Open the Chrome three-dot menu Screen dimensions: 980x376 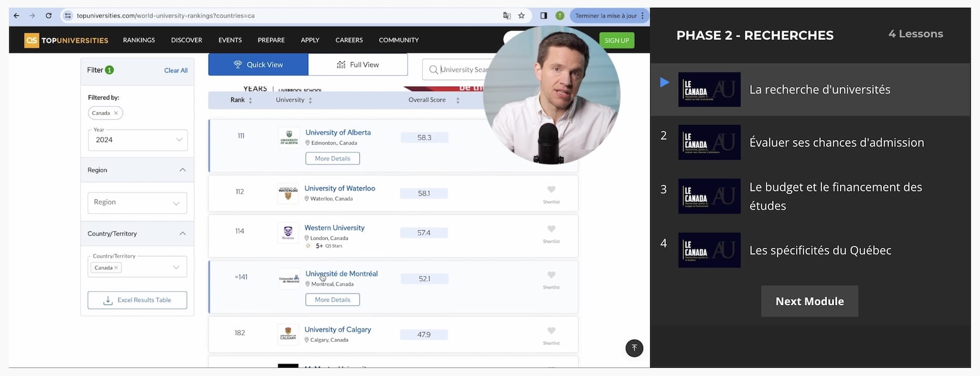tap(642, 16)
